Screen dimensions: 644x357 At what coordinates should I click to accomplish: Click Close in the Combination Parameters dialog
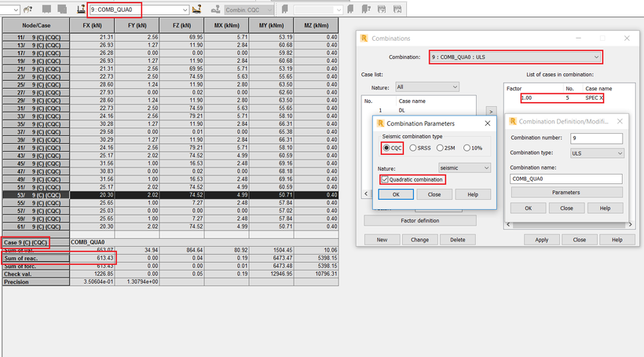click(x=434, y=194)
